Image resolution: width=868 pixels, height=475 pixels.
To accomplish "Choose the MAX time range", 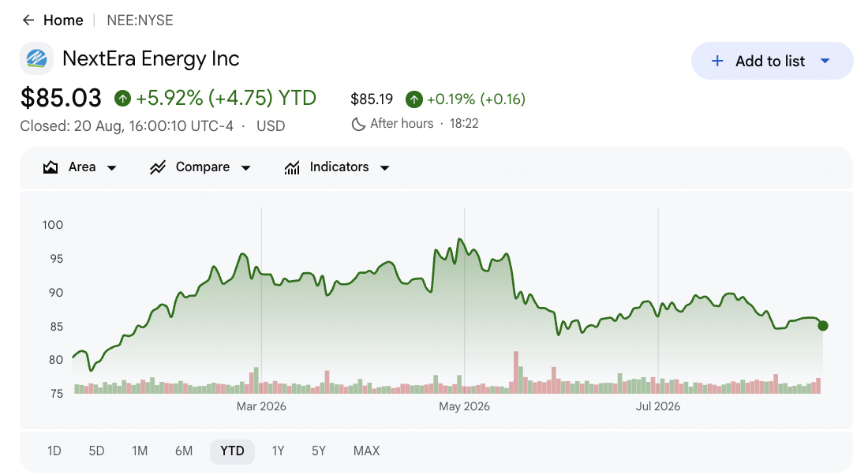I will [x=366, y=451].
